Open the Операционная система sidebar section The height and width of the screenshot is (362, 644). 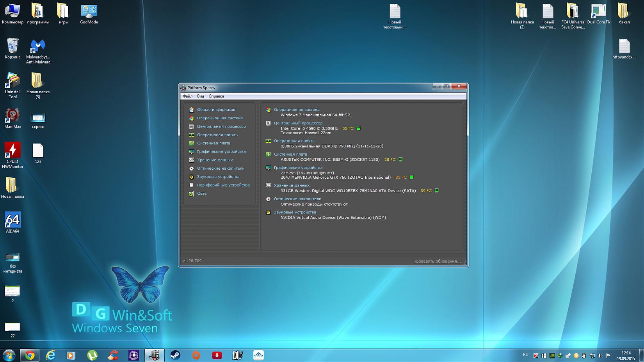(x=219, y=118)
